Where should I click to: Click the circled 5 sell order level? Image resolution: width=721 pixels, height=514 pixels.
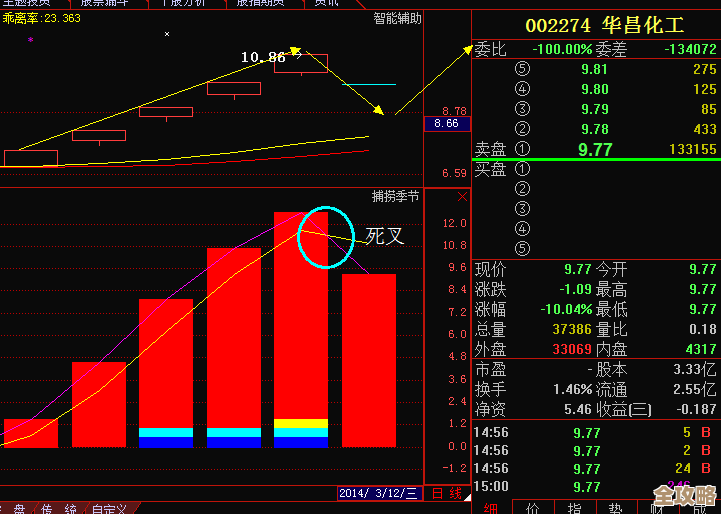(521, 69)
